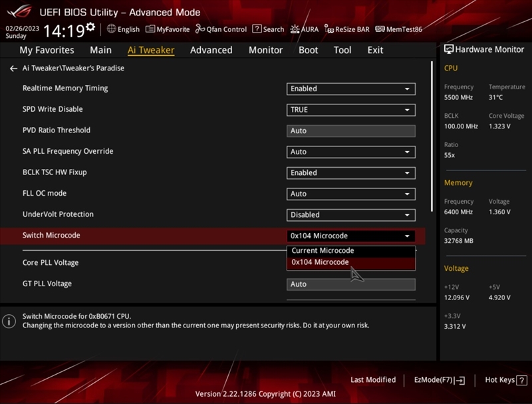The height and width of the screenshot is (404, 532).
Task: Click EzMode(F7) label at the bottom
Action: point(434,380)
